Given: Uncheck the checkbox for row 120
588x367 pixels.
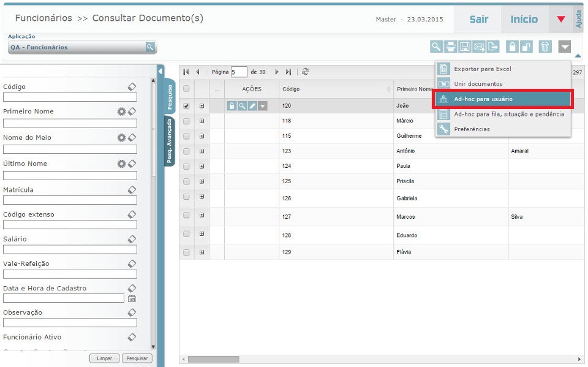Looking at the screenshot, I should coord(187,106).
